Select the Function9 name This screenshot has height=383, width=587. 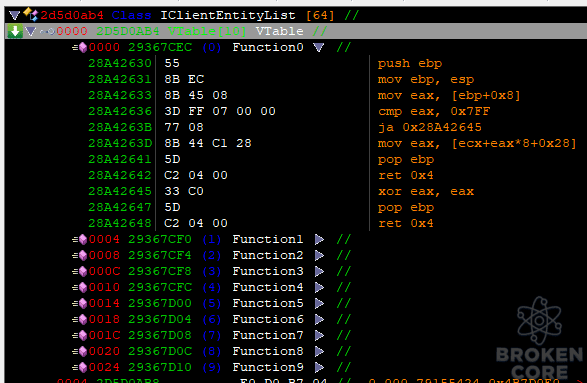click(x=268, y=367)
